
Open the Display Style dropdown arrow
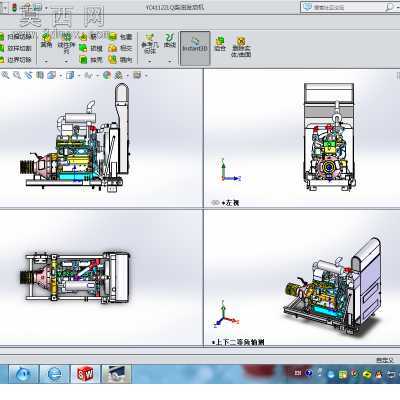pyautogui.click(x=79, y=76)
